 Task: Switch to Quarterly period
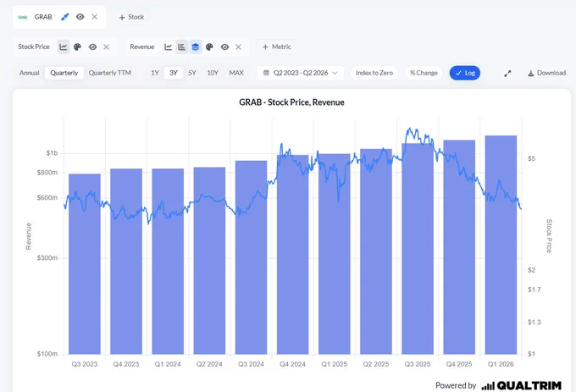[64, 73]
